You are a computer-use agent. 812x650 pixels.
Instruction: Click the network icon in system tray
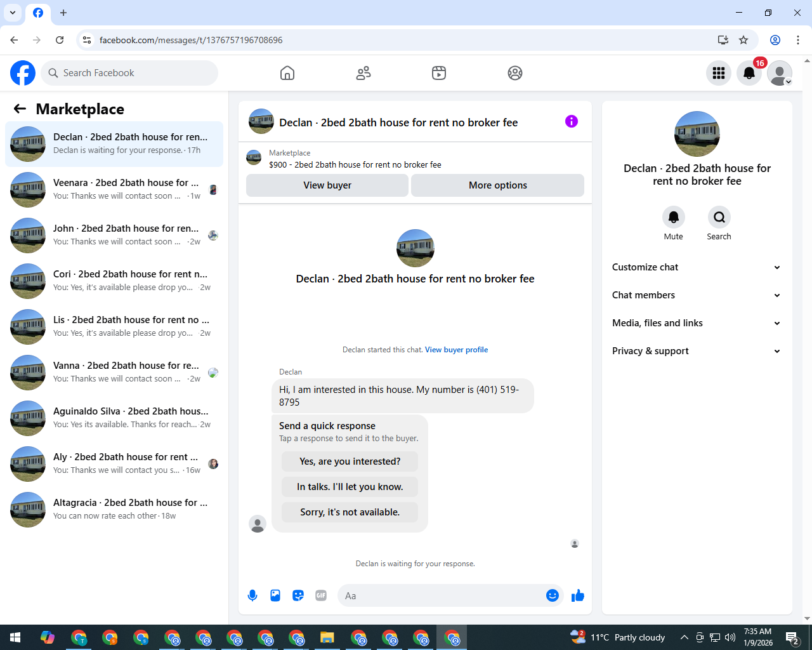point(715,637)
